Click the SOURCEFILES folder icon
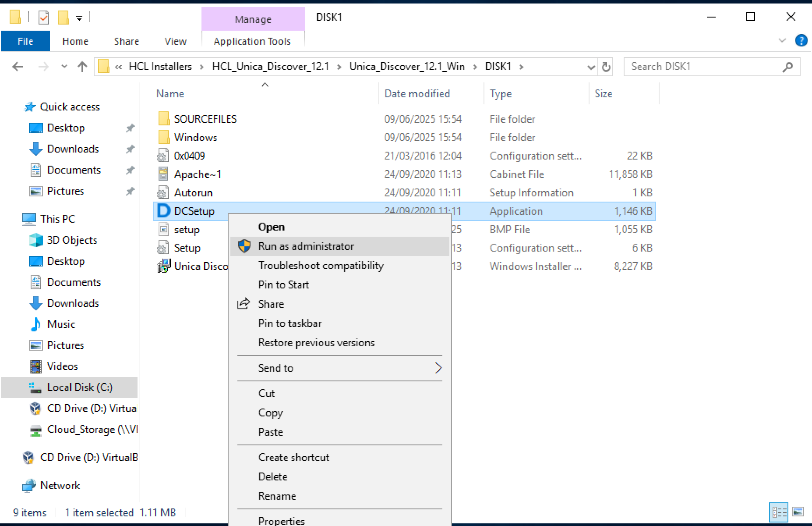Viewport: 812px width, 526px height. click(x=163, y=119)
